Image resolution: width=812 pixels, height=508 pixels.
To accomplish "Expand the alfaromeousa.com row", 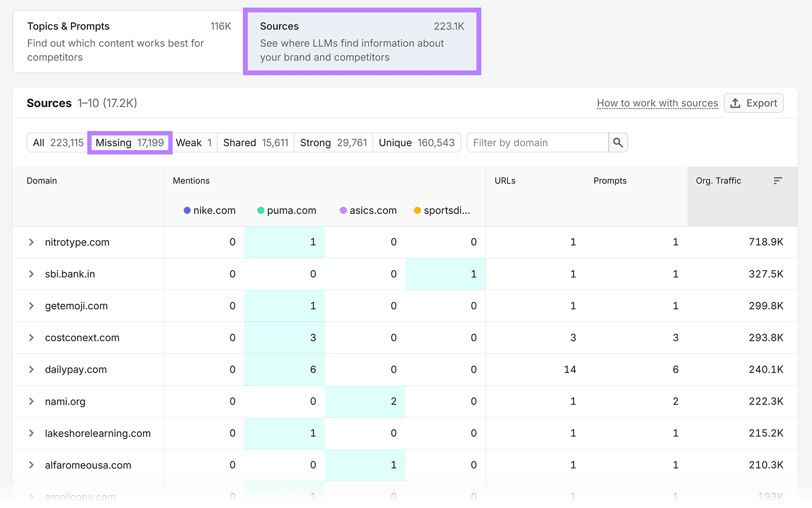I will point(31,465).
